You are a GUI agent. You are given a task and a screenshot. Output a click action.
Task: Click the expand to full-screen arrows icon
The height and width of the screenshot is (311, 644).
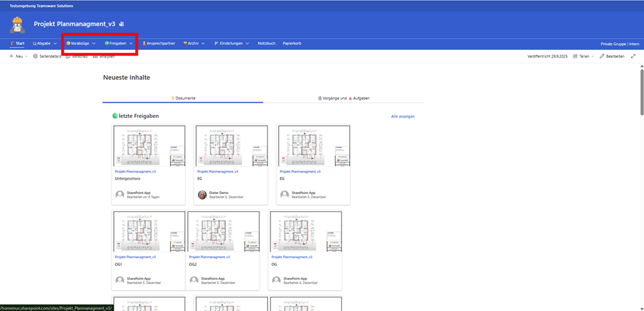click(x=633, y=56)
